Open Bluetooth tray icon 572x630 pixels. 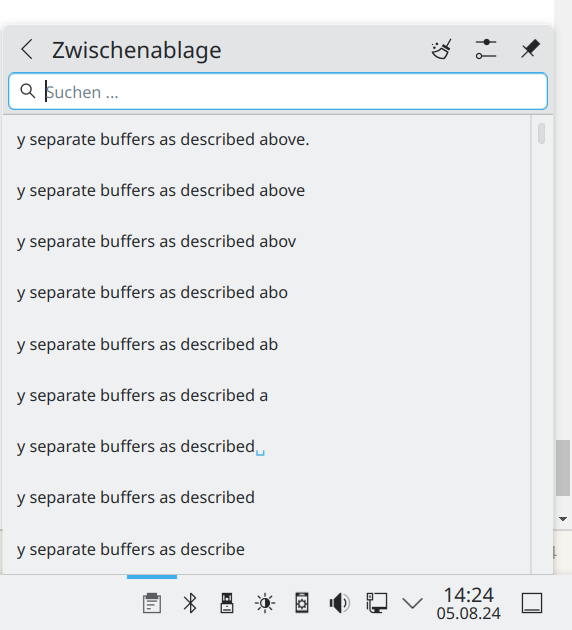pos(190,603)
